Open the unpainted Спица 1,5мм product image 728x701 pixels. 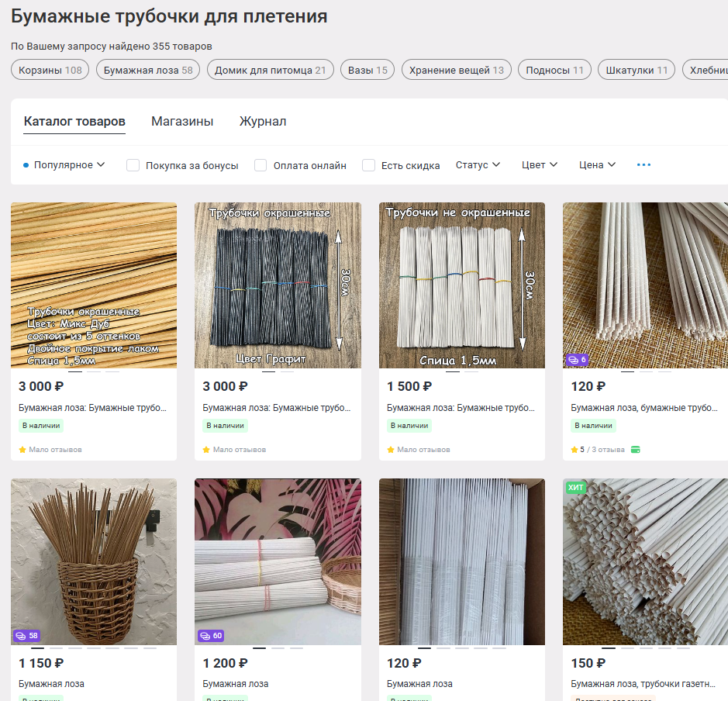[462, 285]
